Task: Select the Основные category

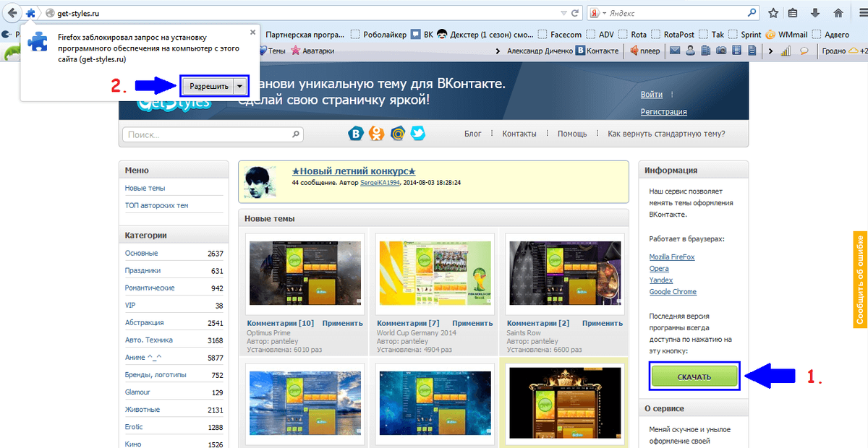Action: click(141, 253)
